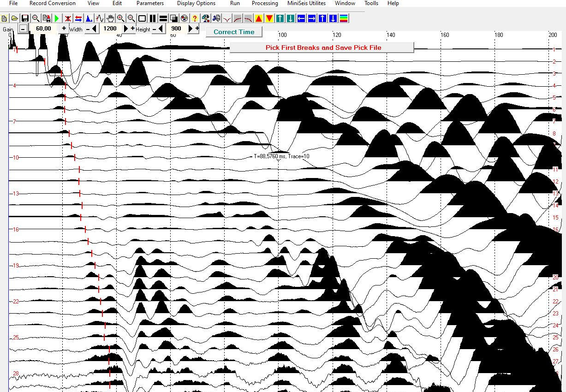Increase Width using the right arrow

click(x=126, y=29)
